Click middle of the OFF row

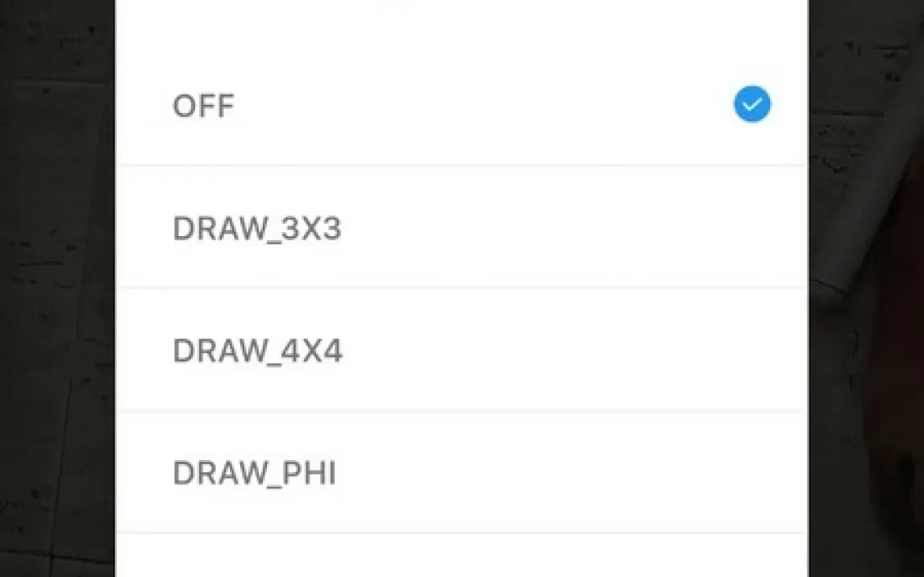click(462, 105)
